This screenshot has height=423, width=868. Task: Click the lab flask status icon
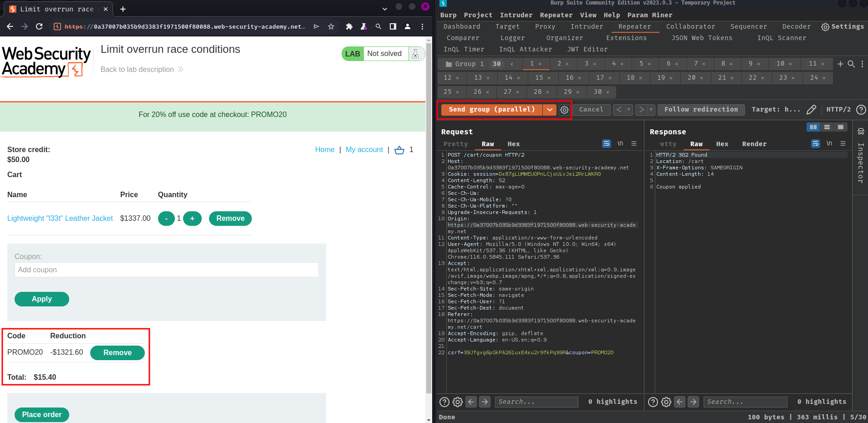(x=415, y=54)
